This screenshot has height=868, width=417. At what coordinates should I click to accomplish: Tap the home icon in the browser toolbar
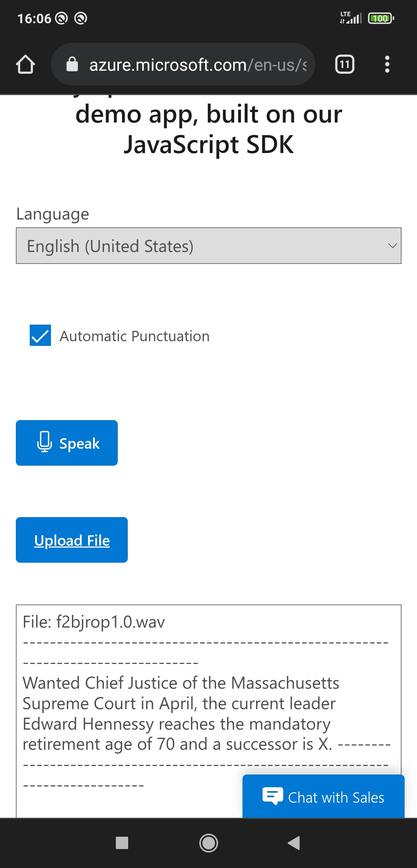tap(25, 64)
